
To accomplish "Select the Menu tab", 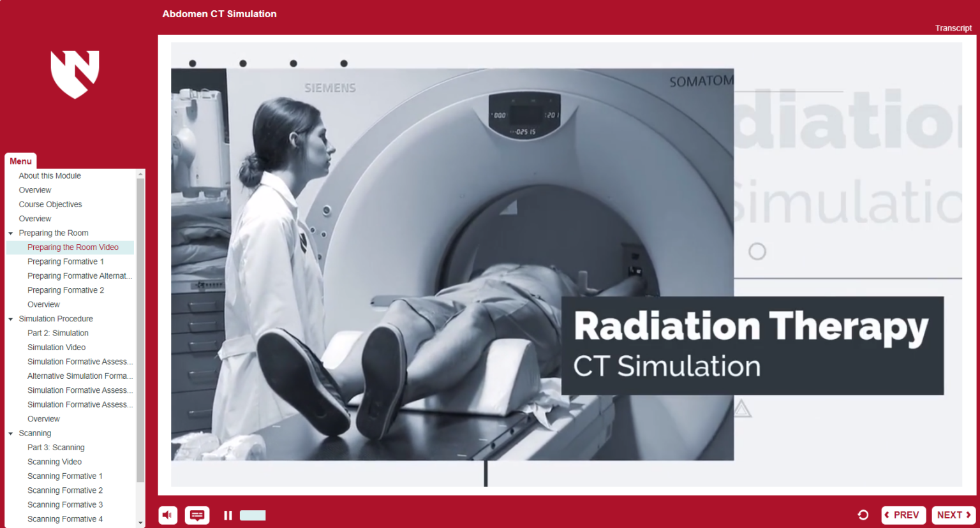I will tap(20, 161).
